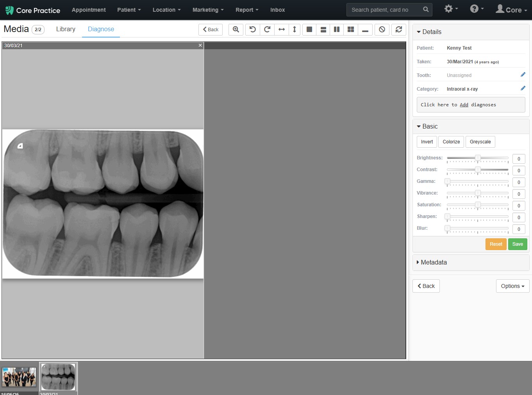Open the Patient dropdown menu
Screen dimensions: 532x395
pyautogui.click(x=129, y=10)
